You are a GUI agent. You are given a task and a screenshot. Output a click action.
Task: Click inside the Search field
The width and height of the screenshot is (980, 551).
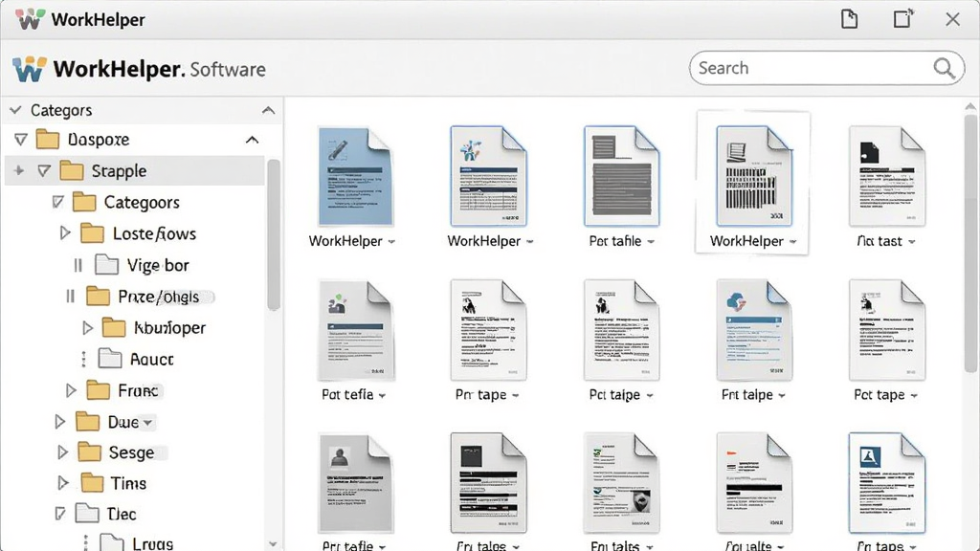point(826,68)
